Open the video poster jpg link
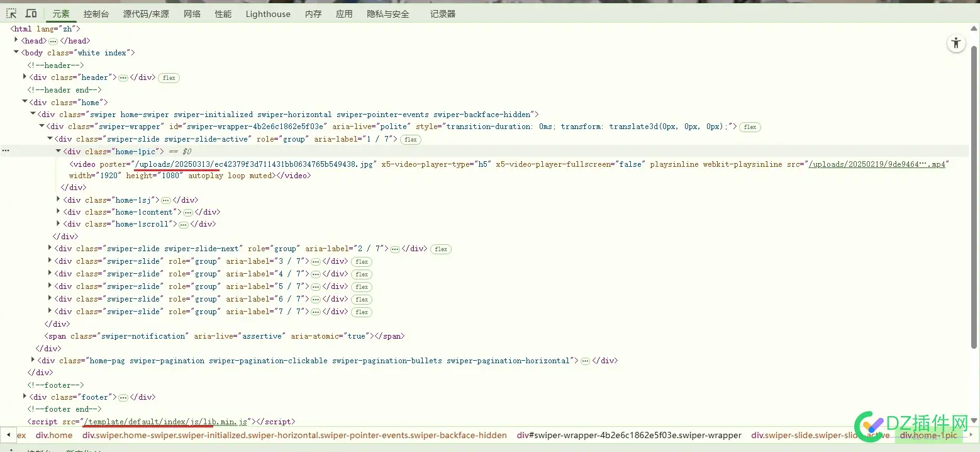The width and height of the screenshot is (980, 452). click(x=255, y=164)
